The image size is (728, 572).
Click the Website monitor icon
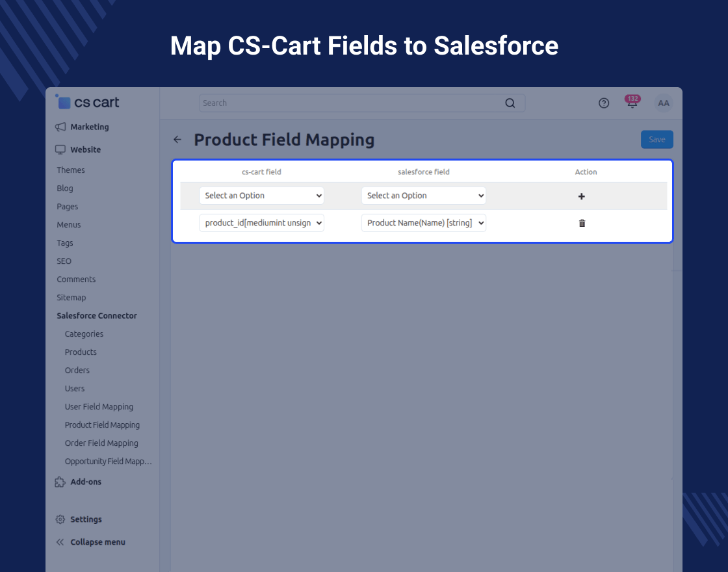pyautogui.click(x=60, y=149)
